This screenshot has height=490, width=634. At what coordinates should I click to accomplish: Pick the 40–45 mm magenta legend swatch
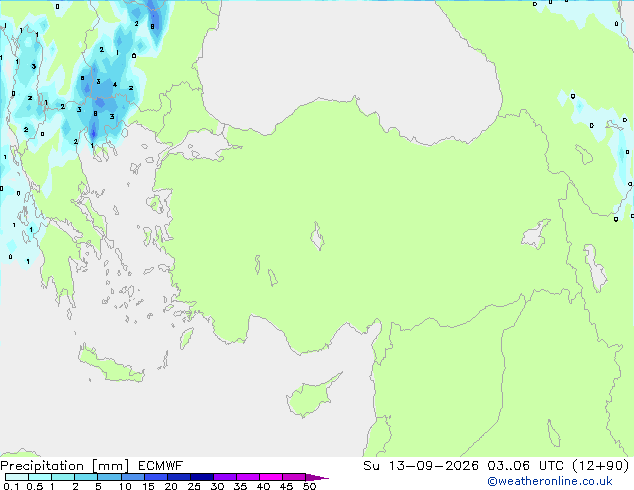click(x=271, y=477)
